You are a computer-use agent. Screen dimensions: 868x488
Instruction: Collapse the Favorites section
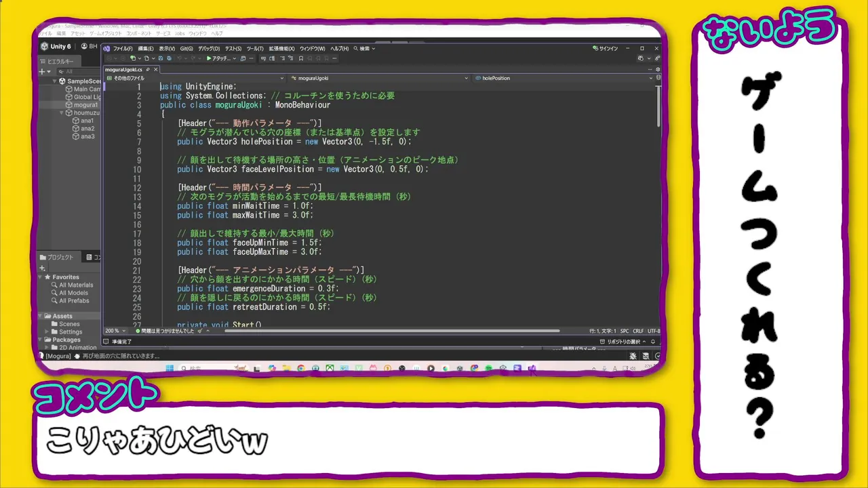41,277
